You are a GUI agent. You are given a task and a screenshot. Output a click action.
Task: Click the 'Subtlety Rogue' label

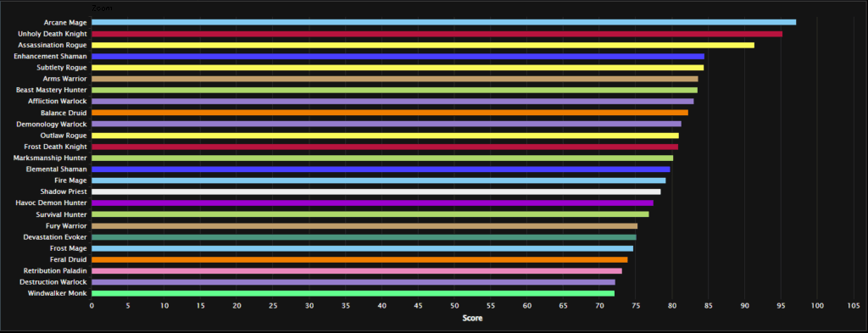click(61, 68)
